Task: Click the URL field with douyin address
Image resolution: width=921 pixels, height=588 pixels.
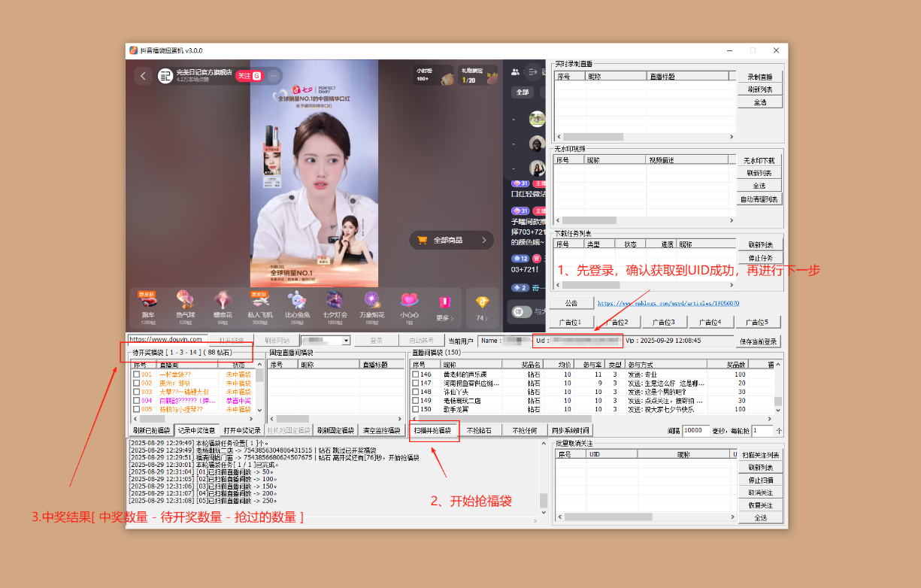Action: click(x=168, y=340)
